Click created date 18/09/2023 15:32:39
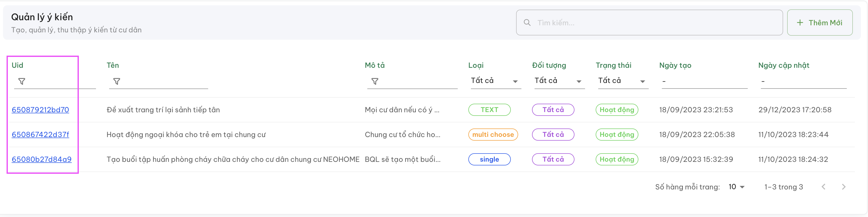Viewport: 868px width, 217px height. [696, 159]
